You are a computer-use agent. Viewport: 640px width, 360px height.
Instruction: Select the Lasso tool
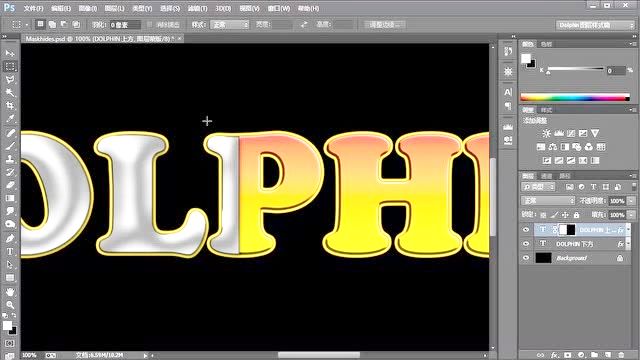coord(10,80)
